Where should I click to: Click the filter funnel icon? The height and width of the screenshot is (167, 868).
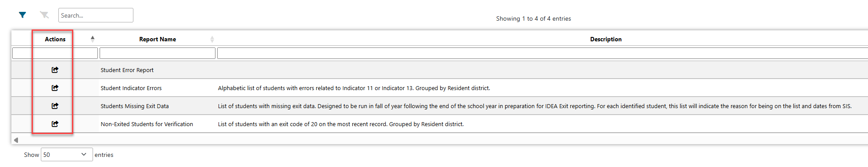[x=22, y=15]
